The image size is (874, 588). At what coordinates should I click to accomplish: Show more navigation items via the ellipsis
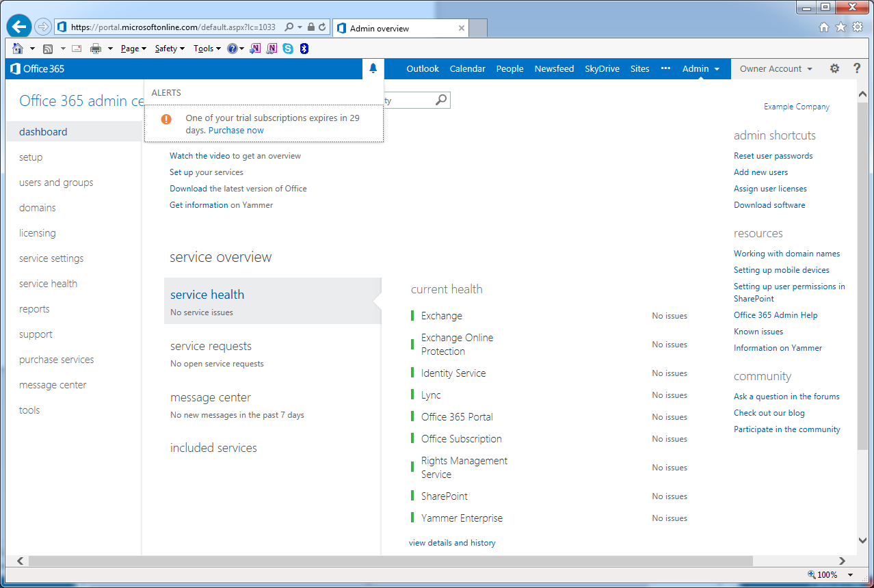point(665,68)
